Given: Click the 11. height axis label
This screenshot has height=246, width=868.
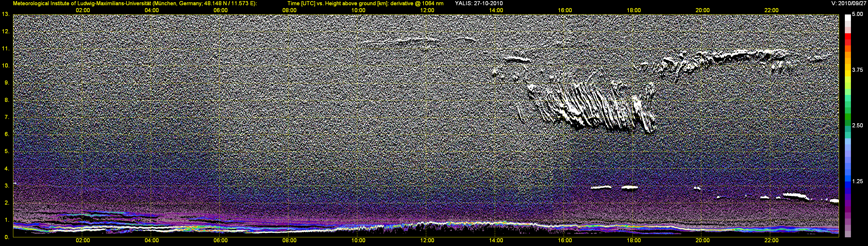Looking at the screenshot, I should point(5,49).
